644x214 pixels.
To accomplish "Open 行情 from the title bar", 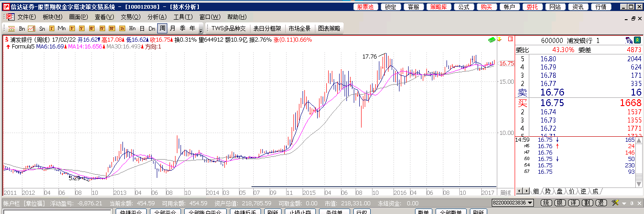I will [x=601, y=7].
